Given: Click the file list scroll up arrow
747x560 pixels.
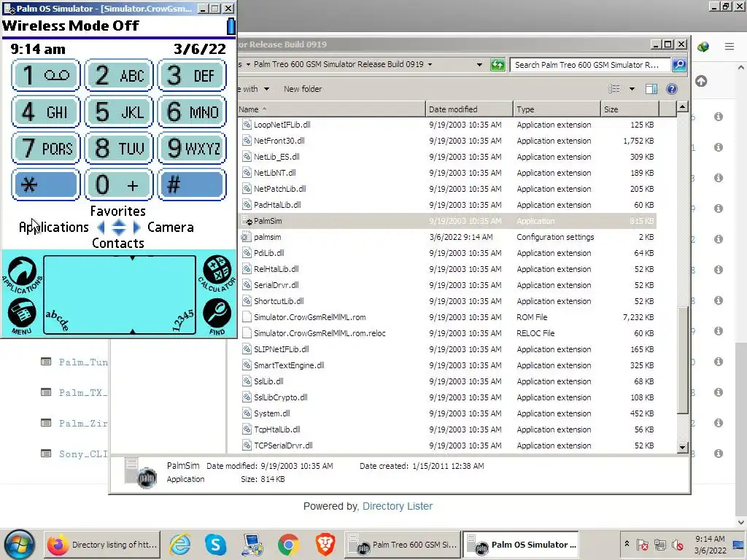Looking at the screenshot, I should tap(682, 107).
